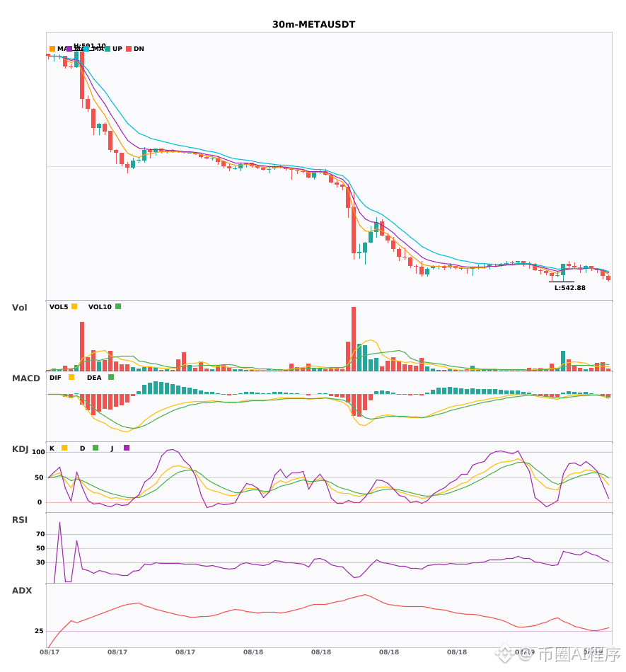The width and height of the screenshot is (626, 672).
Task: Select the VOL5 legend text
Action: pos(59,307)
